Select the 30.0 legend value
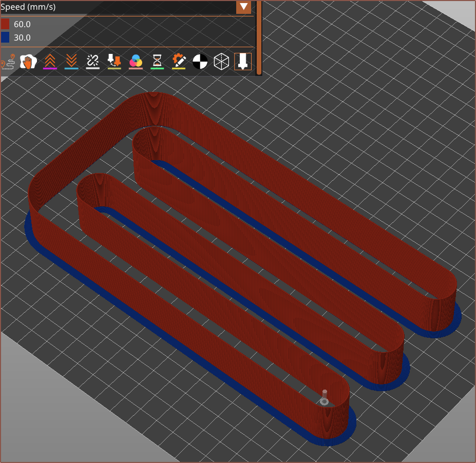Viewport: 476px width, 463px height. pyautogui.click(x=22, y=37)
